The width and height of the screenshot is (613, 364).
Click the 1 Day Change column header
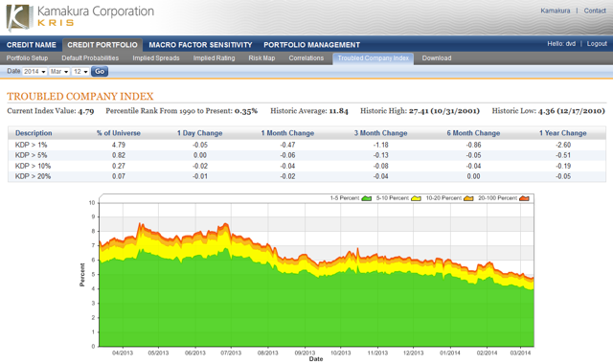click(x=200, y=133)
